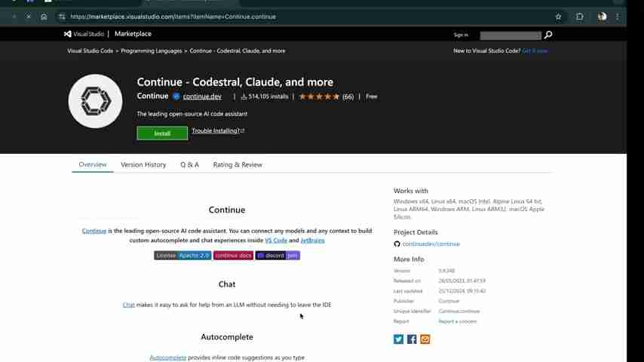Click the address bar URL

173,17
